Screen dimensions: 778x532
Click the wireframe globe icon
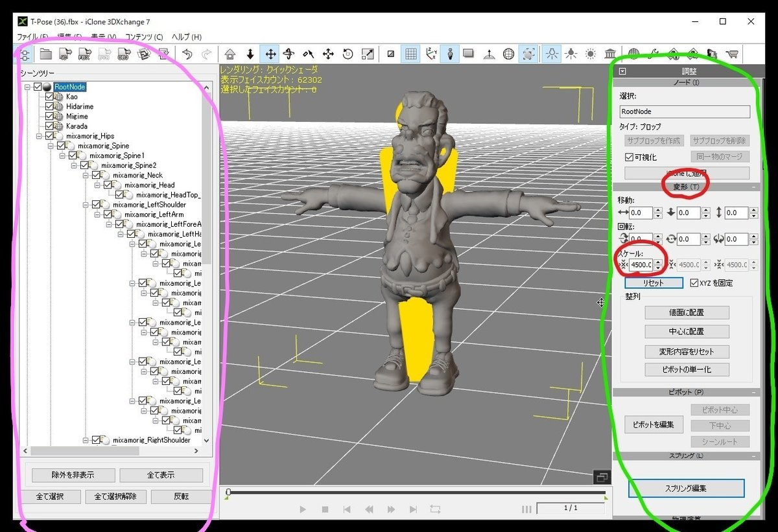(509, 54)
